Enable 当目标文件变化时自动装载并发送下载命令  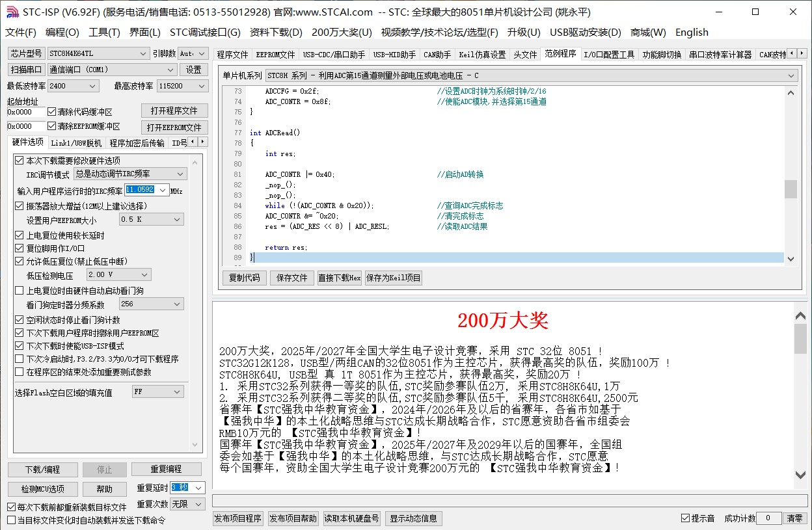[x=12, y=520]
